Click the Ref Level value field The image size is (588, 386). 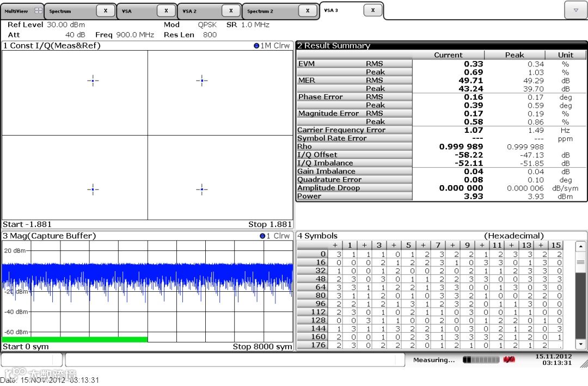66,24
